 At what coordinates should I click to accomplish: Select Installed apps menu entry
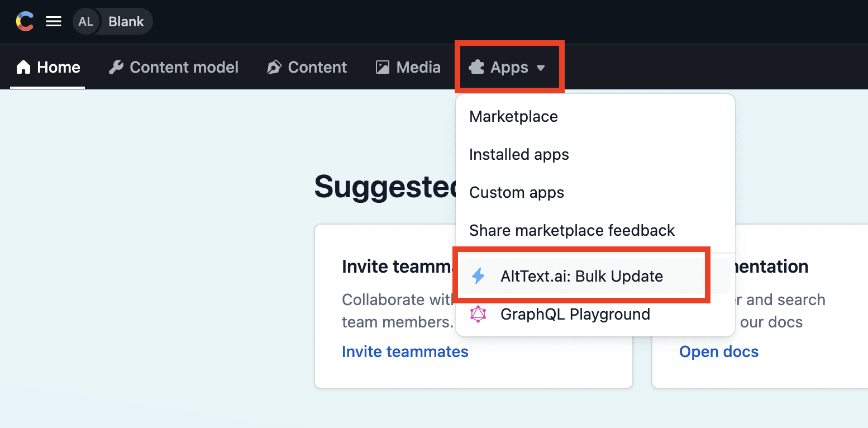[x=595, y=154]
